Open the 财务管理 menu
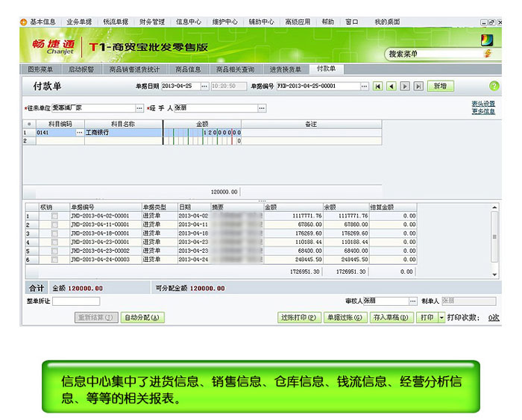This screenshot has height=420, width=522. point(152,22)
